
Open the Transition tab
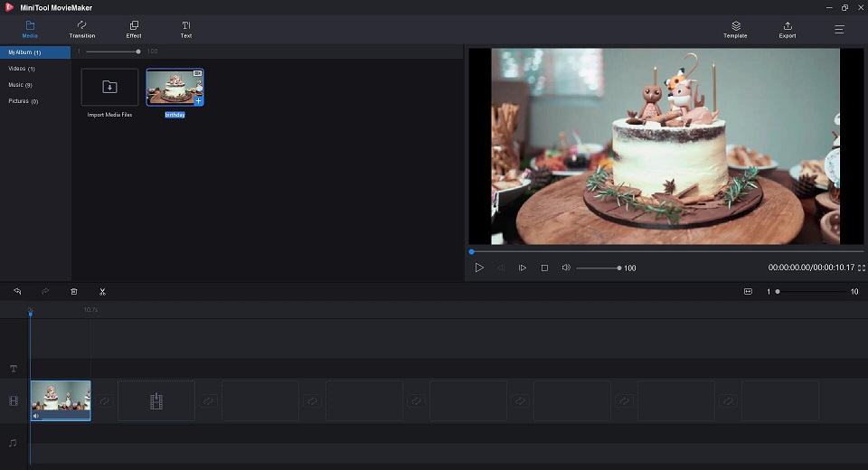click(x=82, y=30)
